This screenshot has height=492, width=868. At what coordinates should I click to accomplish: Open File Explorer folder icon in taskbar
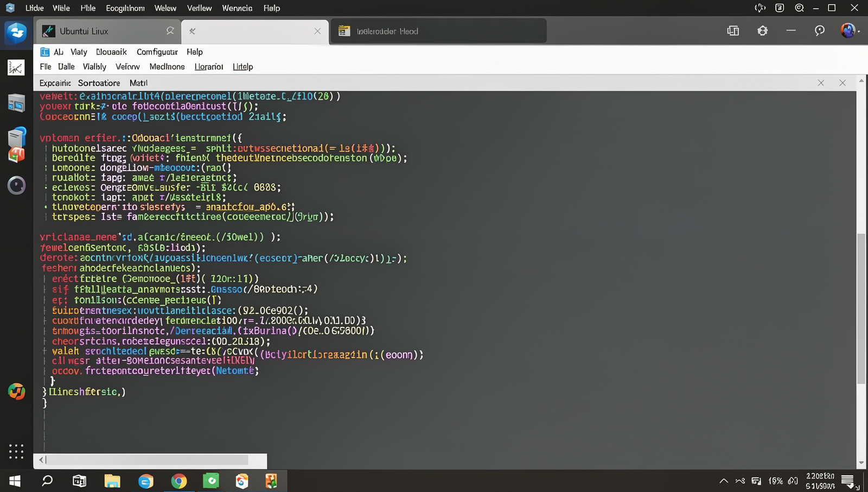click(112, 481)
